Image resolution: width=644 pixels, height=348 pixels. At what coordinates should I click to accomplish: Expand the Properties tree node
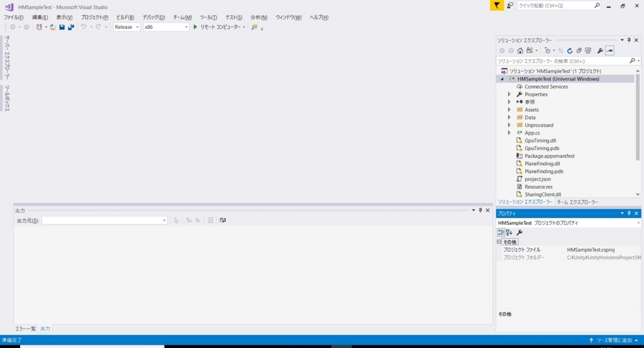pyautogui.click(x=509, y=94)
